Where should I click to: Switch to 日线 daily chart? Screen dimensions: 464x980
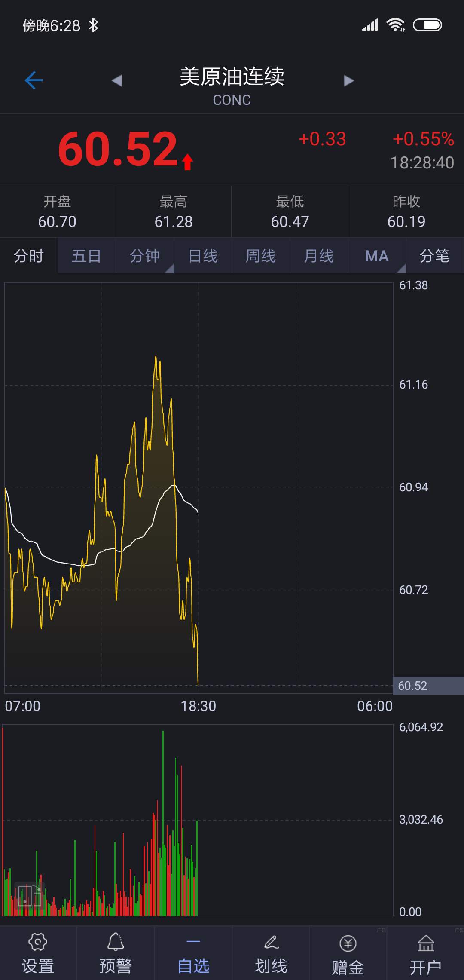click(203, 256)
